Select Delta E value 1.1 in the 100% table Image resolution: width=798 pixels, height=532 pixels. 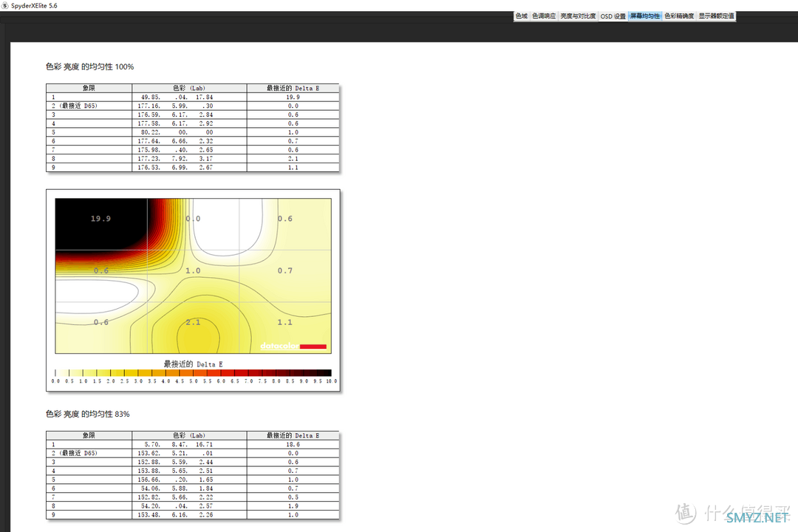pos(293,168)
